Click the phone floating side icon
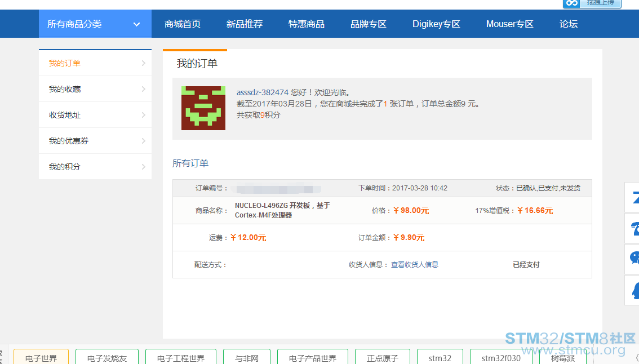This screenshot has height=364, width=639. [632, 228]
